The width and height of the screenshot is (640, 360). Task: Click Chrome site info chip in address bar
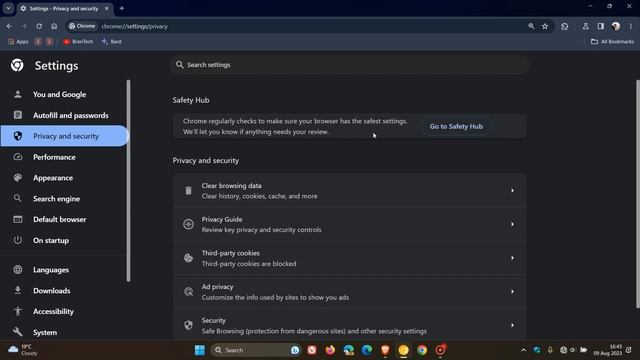pos(82,26)
